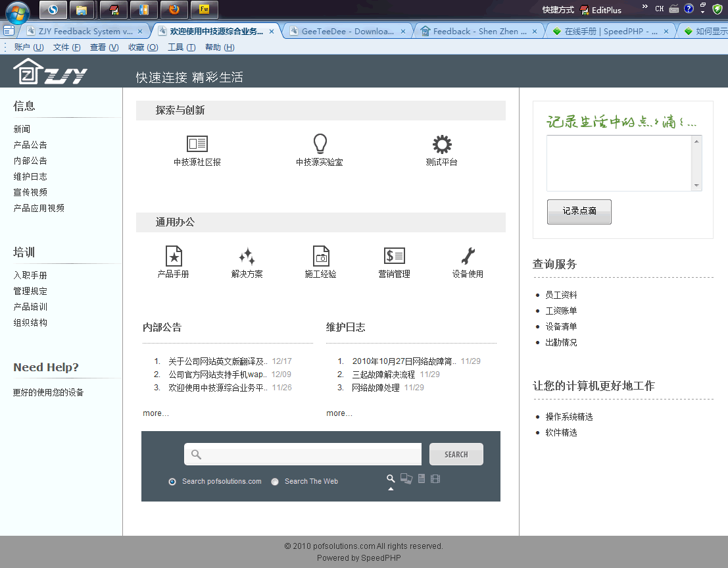Open the 收藏 (O) menu

tap(143, 47)
